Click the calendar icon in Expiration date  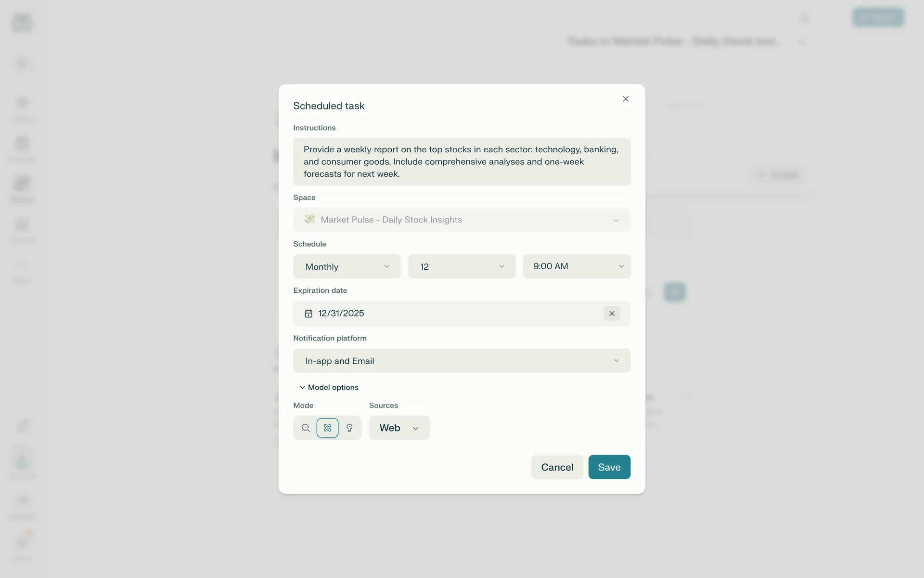308,314
